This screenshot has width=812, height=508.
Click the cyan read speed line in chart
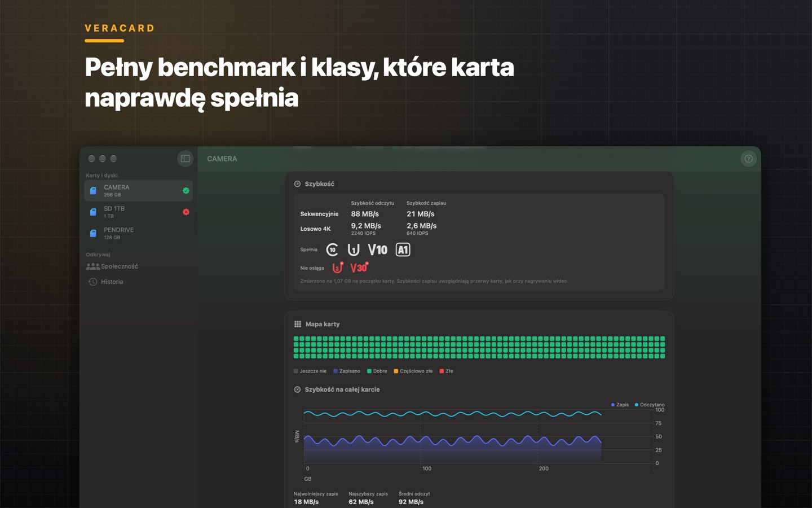tap(452, 414)
